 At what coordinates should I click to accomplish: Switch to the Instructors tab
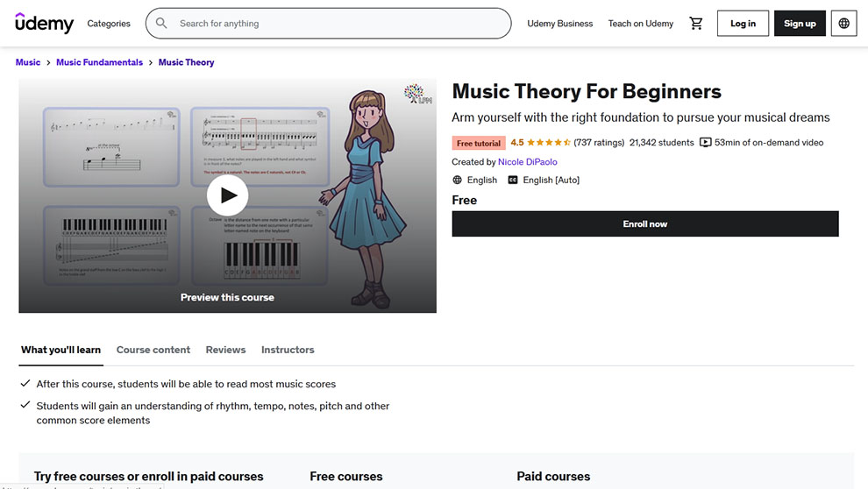coord(288,351)
